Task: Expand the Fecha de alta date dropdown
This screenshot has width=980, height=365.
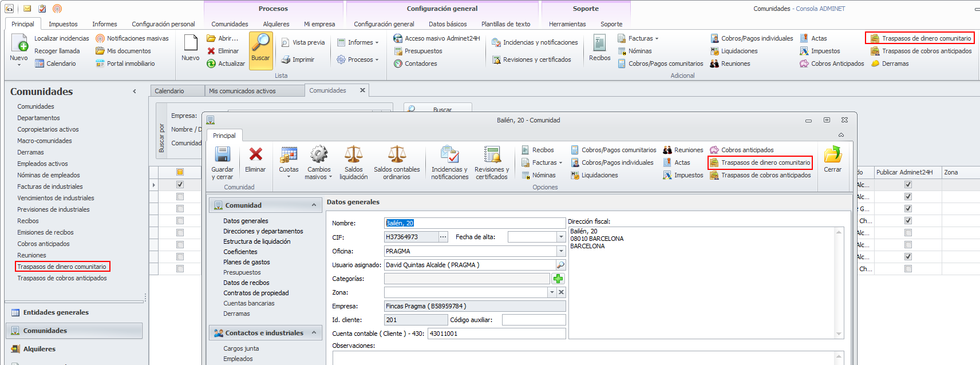Action: point(561,237)
